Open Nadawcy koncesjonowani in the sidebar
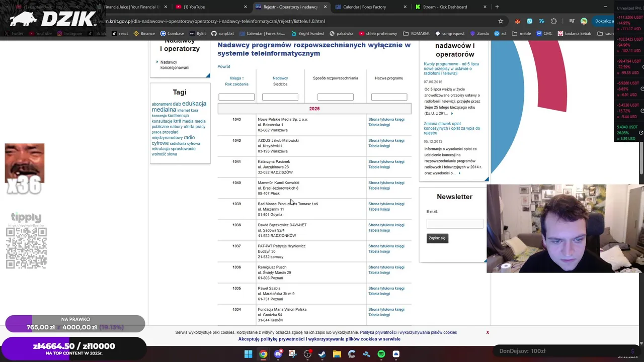The height and width of the screenshot is (362, 644). 175,65
